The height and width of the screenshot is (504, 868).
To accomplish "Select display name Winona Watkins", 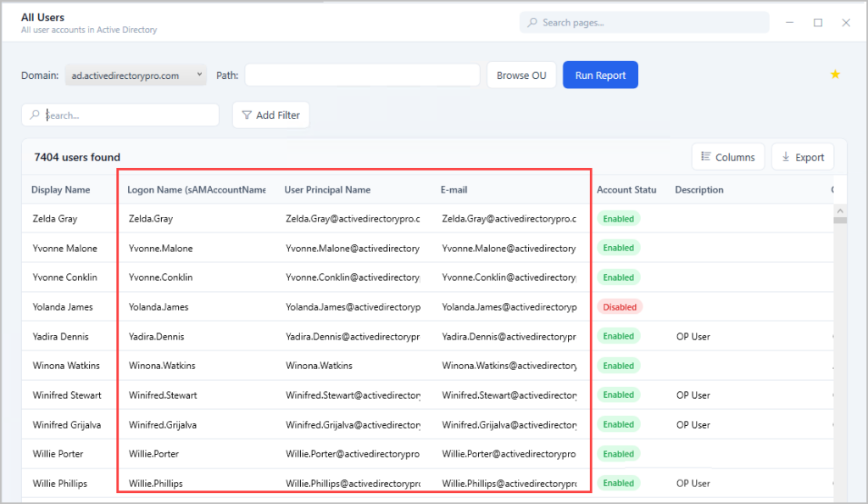I will 66,366.
